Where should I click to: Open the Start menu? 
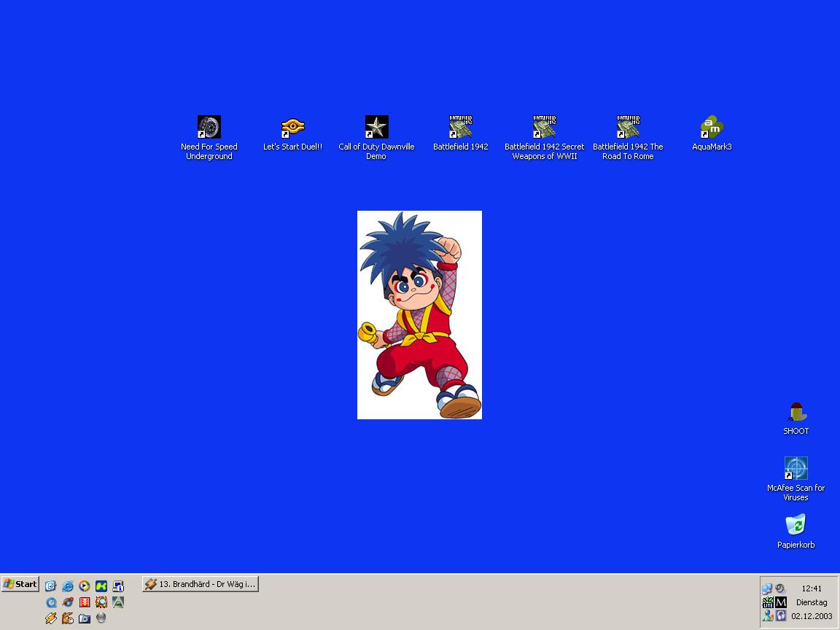[20, 584]
